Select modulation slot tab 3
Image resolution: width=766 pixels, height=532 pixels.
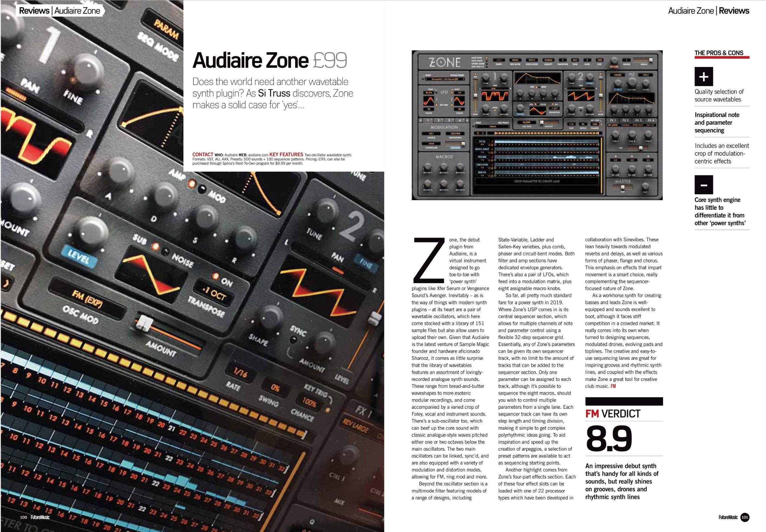[449, 120]
